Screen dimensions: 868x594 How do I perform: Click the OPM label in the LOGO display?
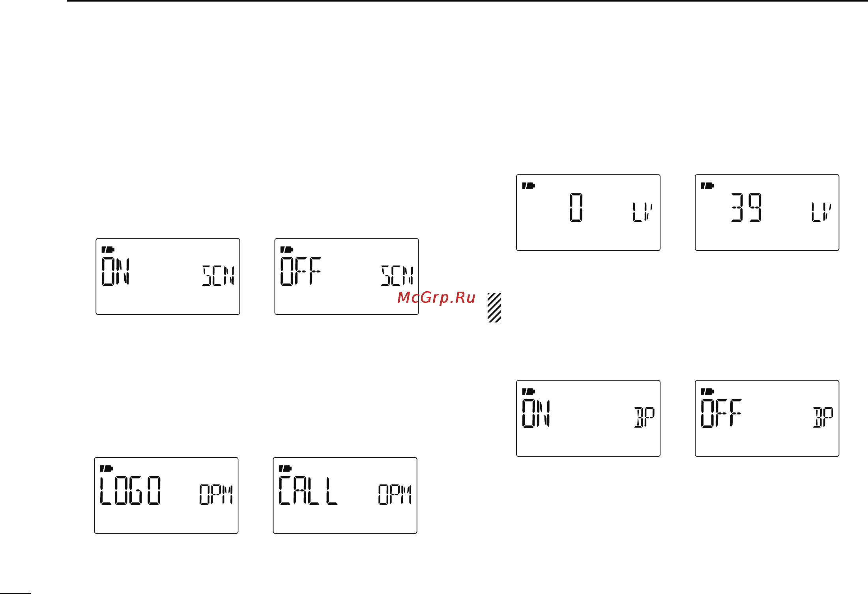[x=216, y=495]
